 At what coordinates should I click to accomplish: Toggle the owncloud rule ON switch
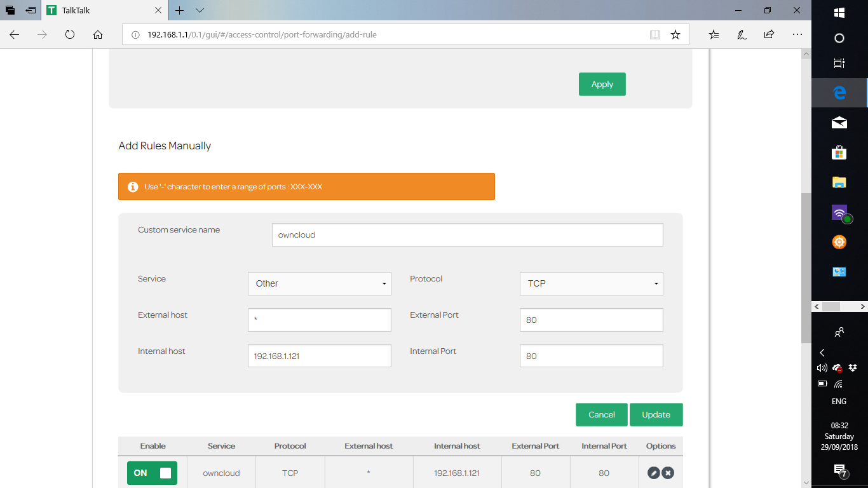[x=153, y=473]
